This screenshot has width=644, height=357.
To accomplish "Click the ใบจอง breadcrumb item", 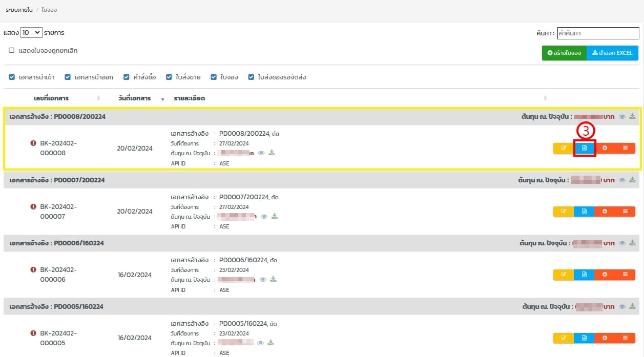I will 49,10.
